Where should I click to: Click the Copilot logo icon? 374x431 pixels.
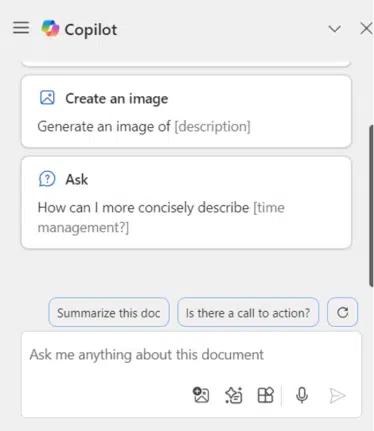(x=50, y=28)
